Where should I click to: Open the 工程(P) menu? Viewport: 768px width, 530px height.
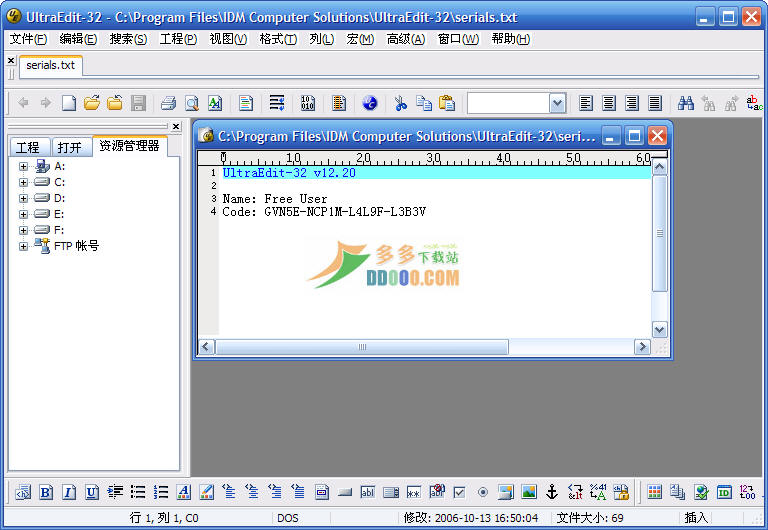point(178,39)
